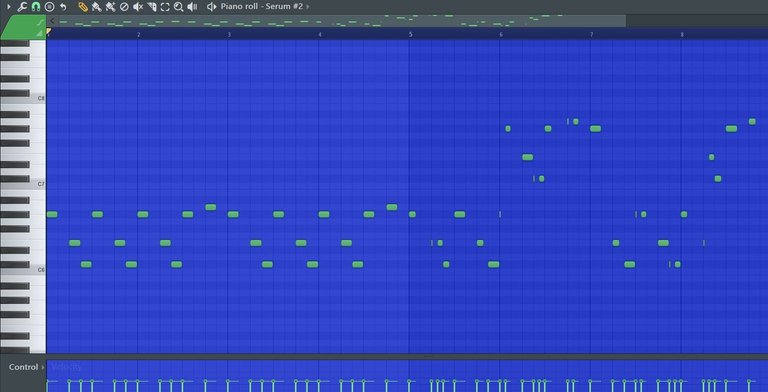
Task: Click the first note's velocity handle
Action: 47,381
